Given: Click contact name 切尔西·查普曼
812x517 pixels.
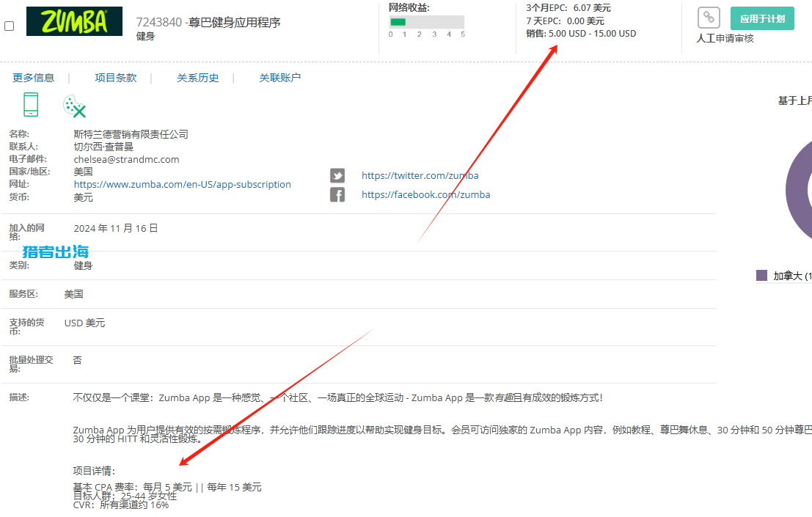Looking at the screenshot, I should pos(103,147).
